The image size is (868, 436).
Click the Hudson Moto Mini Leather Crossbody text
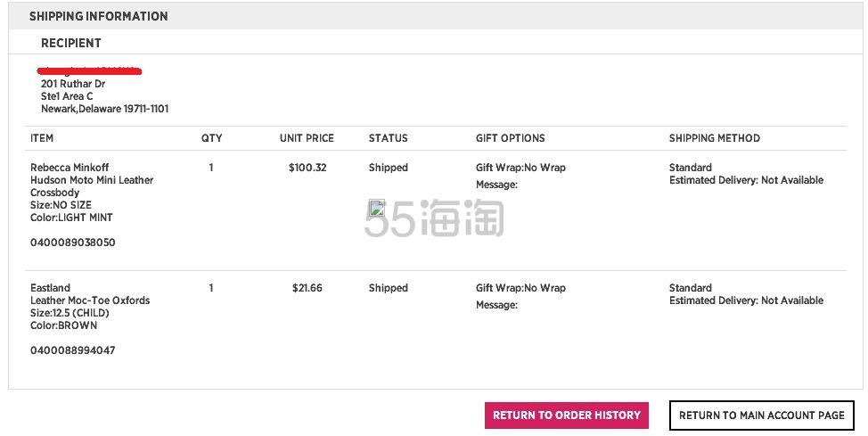pyautogui.click(x=92, y=186)
